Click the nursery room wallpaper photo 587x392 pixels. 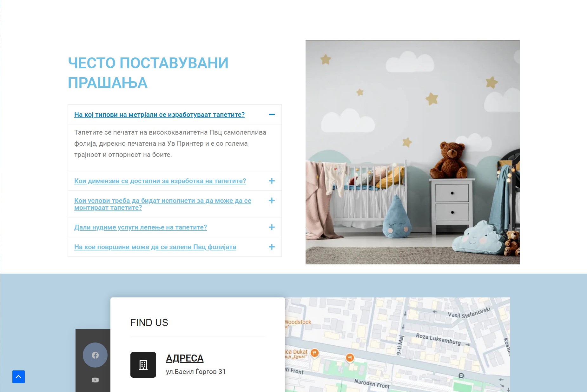[x=412, y=152]
